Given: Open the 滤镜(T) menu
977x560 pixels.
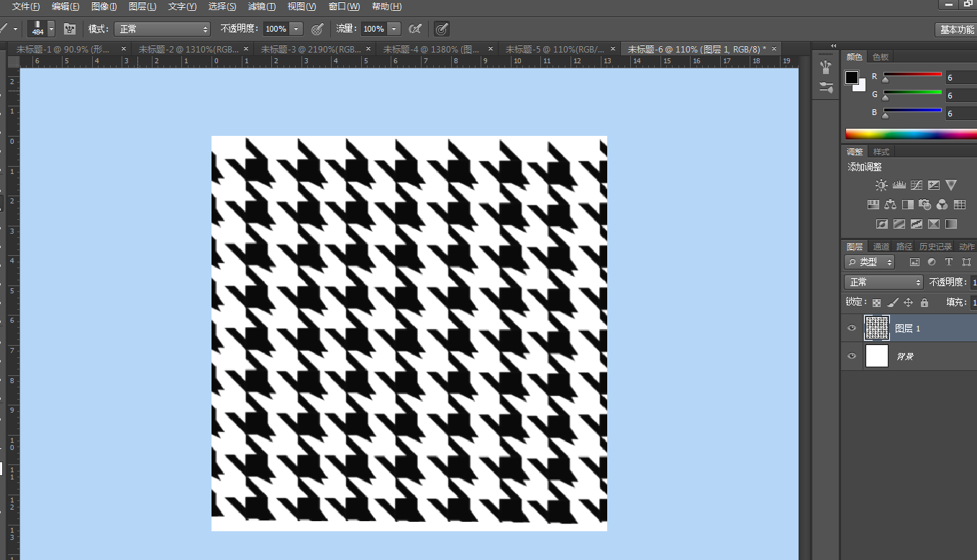Looking at the screenshot, I should (262, 6).
